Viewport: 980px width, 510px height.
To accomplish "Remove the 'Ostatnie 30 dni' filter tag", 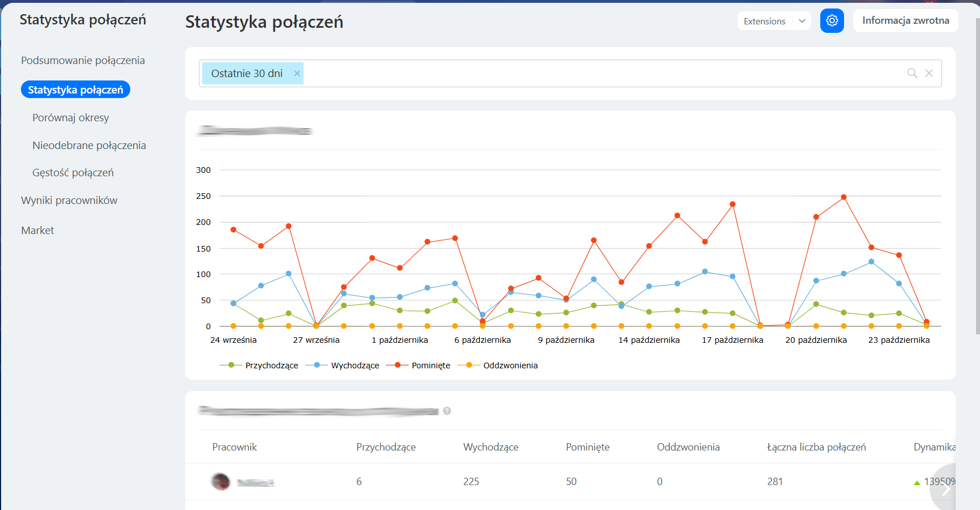I will tap(297, 74).
